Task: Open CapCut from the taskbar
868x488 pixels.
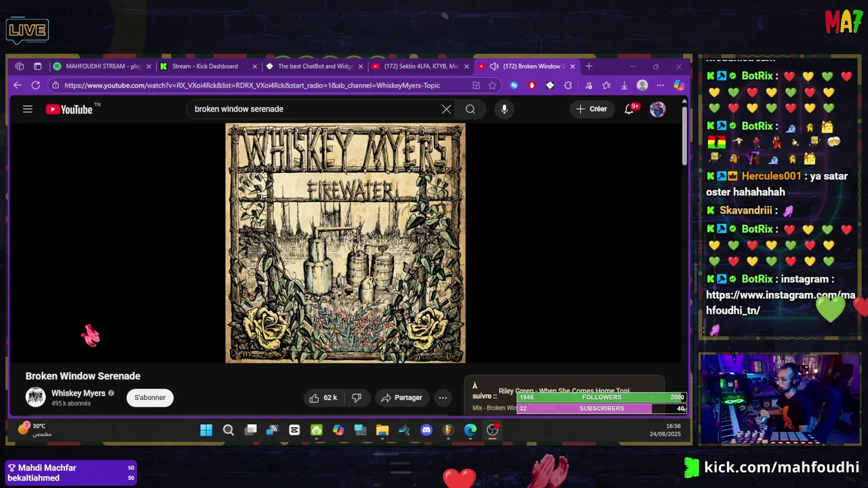Action: point(294,430)
